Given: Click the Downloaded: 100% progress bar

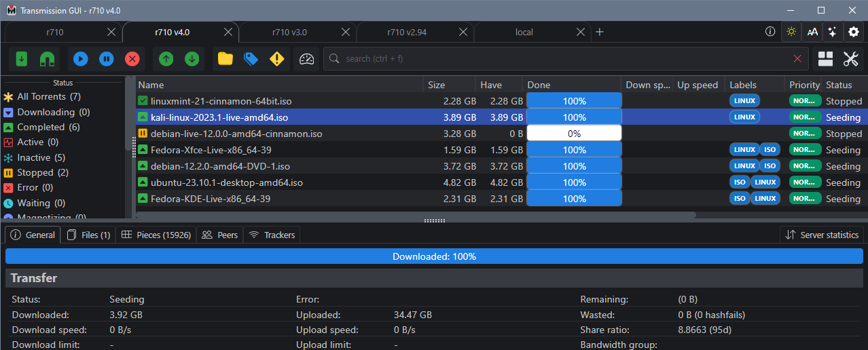Looking at the screenshot, I should point(434,256).
